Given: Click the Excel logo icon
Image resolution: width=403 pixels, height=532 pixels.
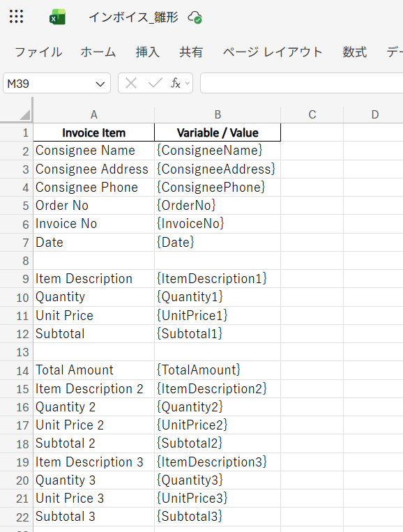Looking at the screenshot, I should tap(58, 17).
